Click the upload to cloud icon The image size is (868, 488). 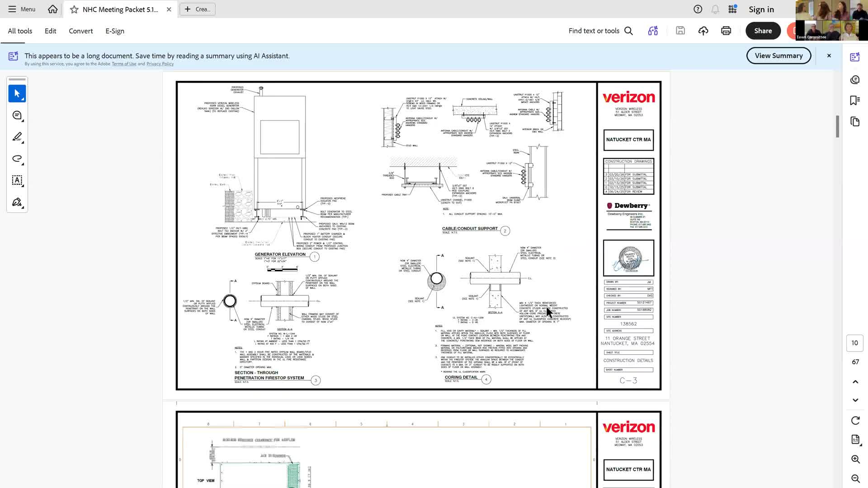tap(703, 31)
